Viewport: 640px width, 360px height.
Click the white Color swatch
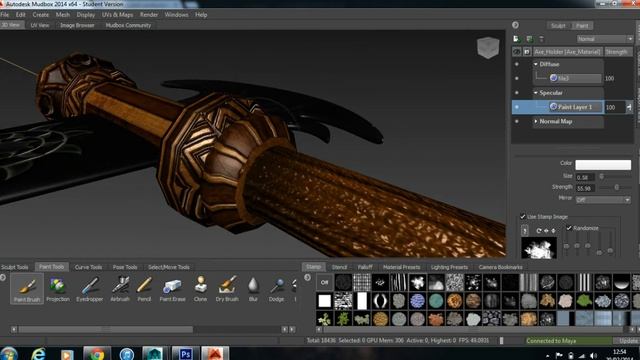[x=603, y=165]
